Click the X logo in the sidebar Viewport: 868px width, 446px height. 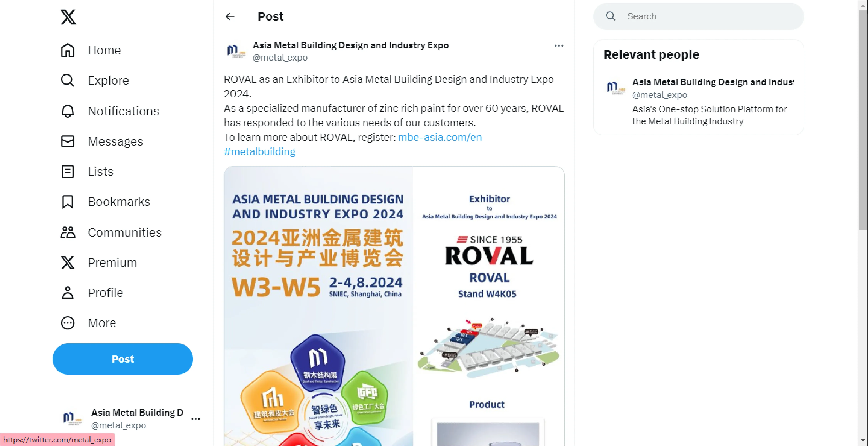point(68,17)
